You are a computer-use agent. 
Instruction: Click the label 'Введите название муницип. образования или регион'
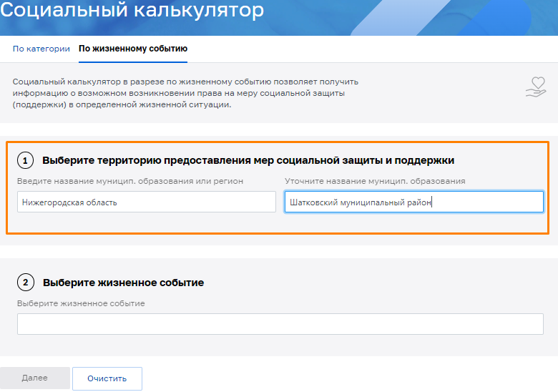tap(130, 181)
